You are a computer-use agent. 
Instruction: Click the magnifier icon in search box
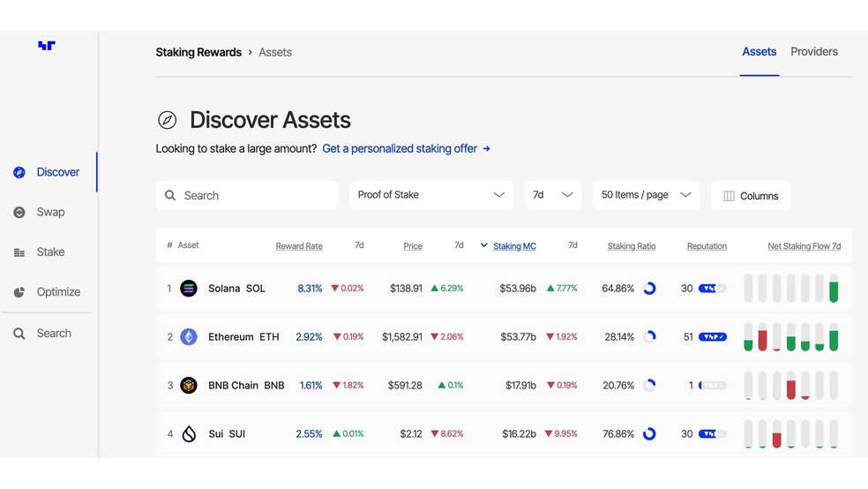(170, 195)
